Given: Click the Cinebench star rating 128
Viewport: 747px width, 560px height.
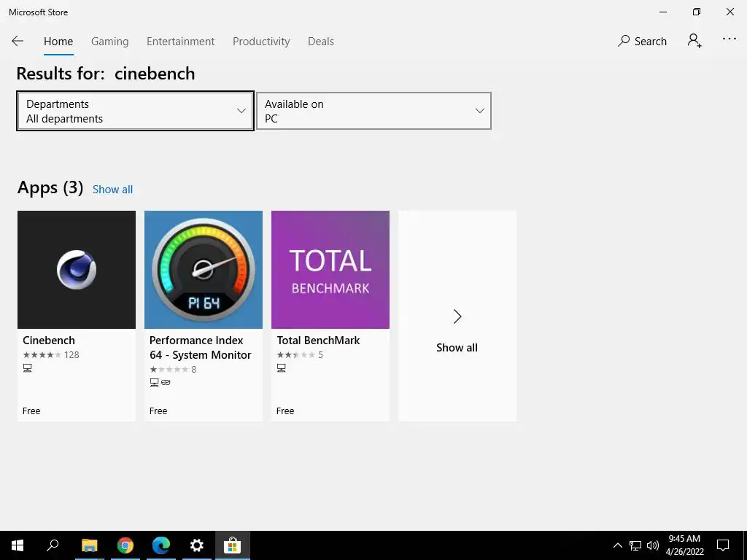Looking at the screenshot, I should tap(51, 355).
